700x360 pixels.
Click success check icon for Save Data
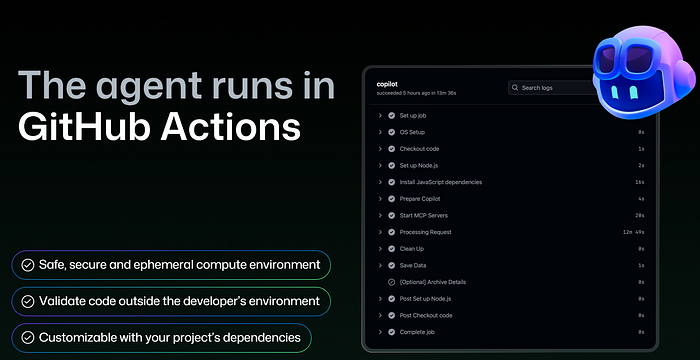[392, 265]
